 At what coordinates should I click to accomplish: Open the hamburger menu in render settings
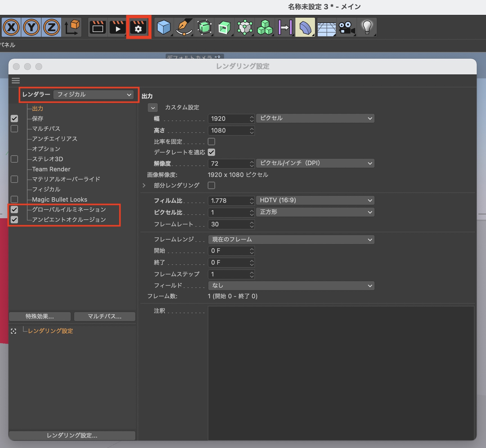(x=16, y=81)
